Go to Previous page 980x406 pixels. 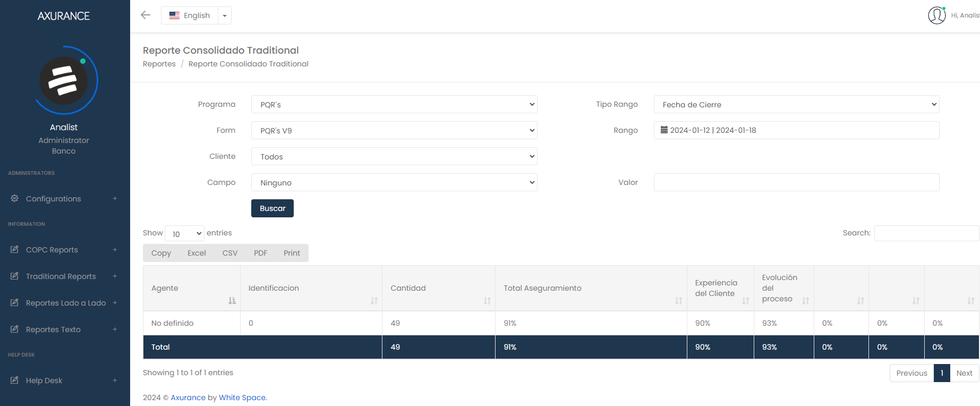point(911,373)
